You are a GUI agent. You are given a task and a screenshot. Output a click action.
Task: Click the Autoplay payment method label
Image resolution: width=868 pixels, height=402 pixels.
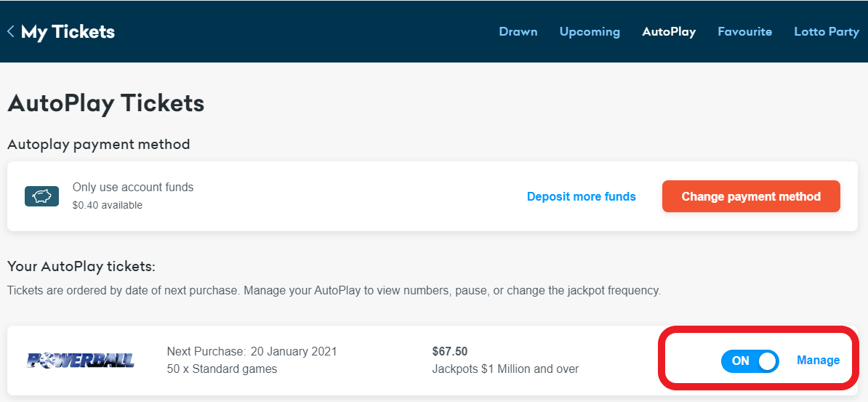point(99,145)
